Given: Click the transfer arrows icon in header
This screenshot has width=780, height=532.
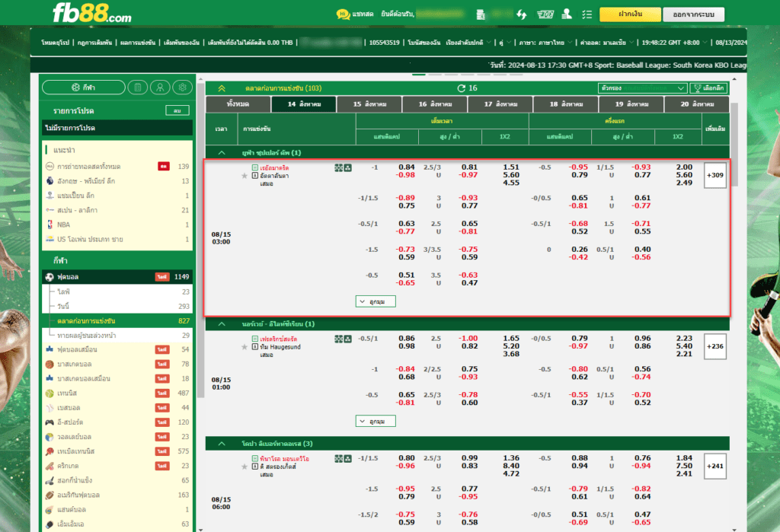Looking at the screenshot, I should pos(521,14).
